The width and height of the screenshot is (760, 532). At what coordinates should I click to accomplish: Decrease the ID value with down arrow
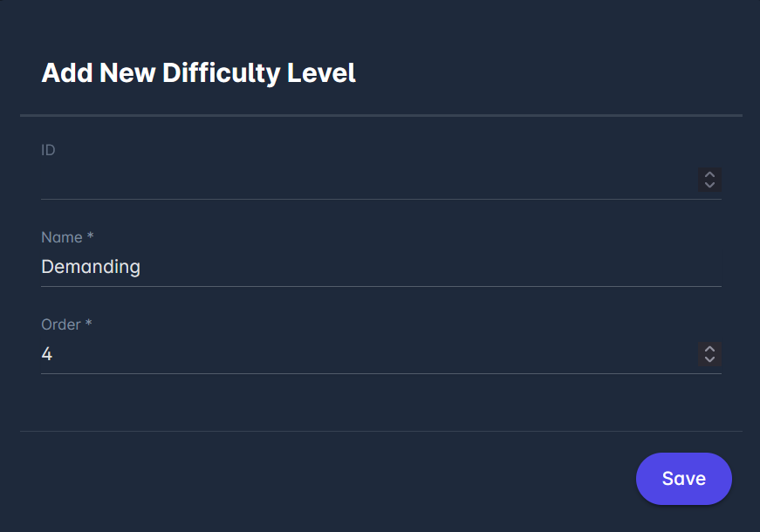[709, 185]
